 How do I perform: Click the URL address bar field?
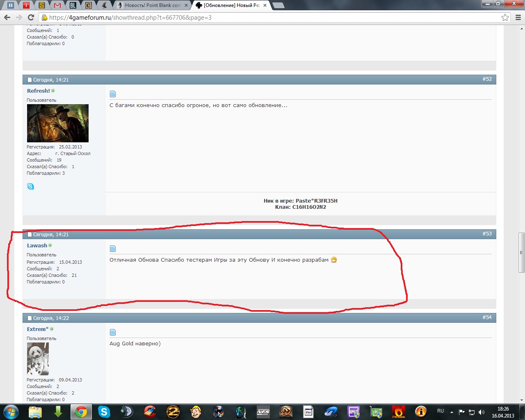tap(271, 17)
